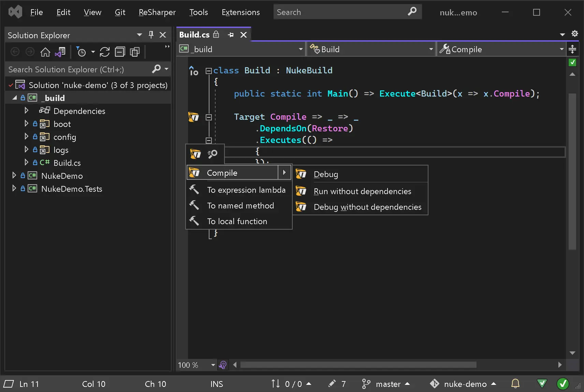
Task: Apply To expression lambda action
Action: coord(239,190)
